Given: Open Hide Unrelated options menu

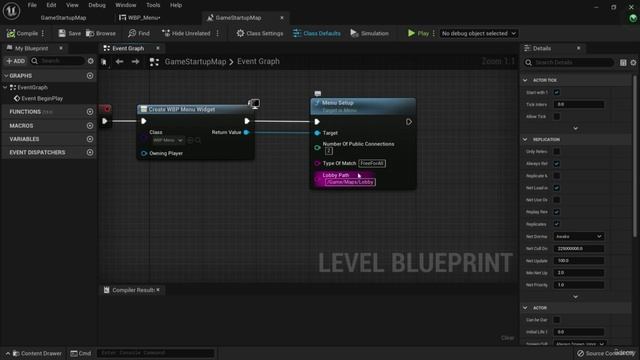Looking at the screenshot, I should (218, 33).
